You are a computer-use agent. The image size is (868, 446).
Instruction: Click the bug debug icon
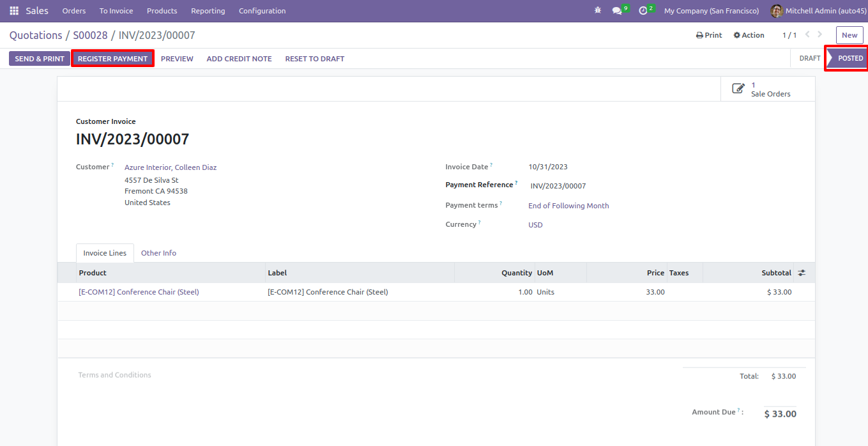[598, 11]
